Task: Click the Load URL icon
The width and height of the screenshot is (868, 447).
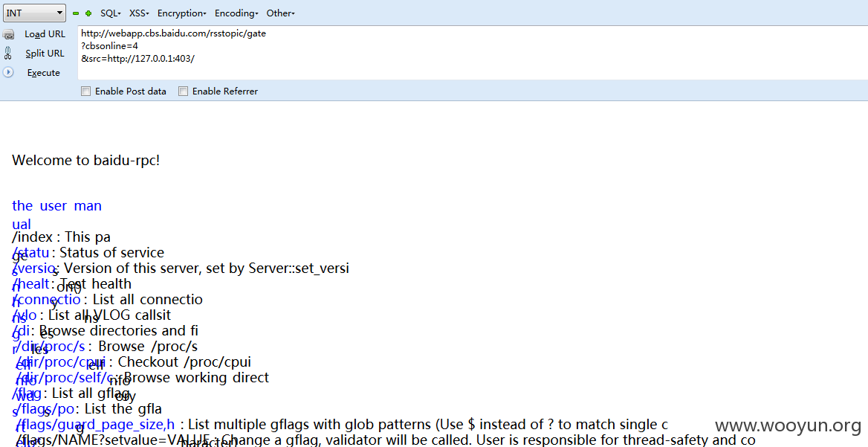Action: [x=8, y=34]
